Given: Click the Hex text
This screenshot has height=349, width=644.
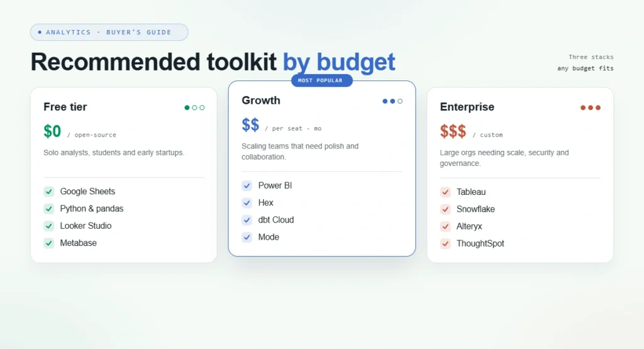Looking at the screenshot, I should coord(266,203).
